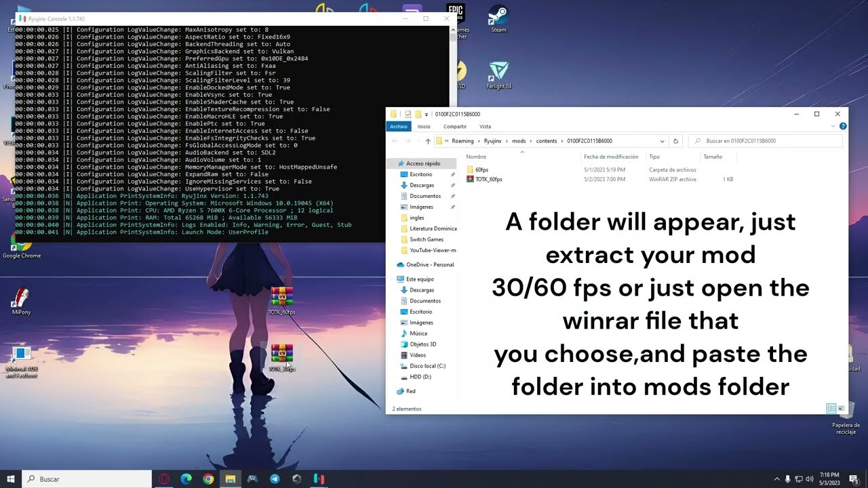The image size is (868, 488).
Task: Open Microsoft Edge from the taskbar
Action: click(x=186, y=479)
